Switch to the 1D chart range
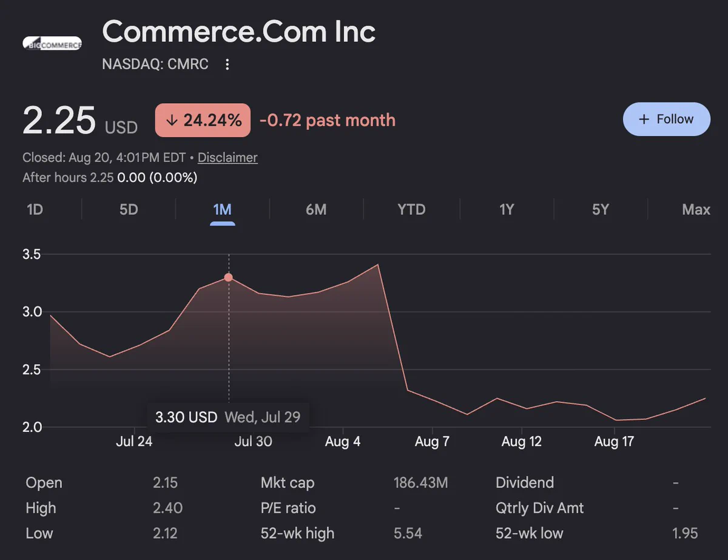 tap(35, 210)
